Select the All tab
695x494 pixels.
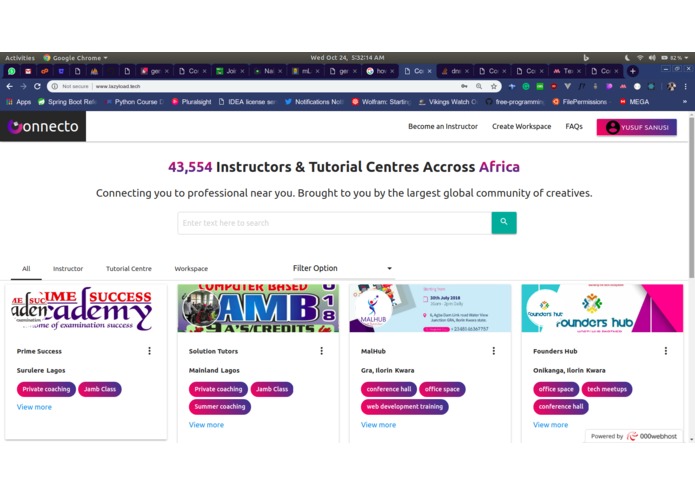[x=26, y=268]
